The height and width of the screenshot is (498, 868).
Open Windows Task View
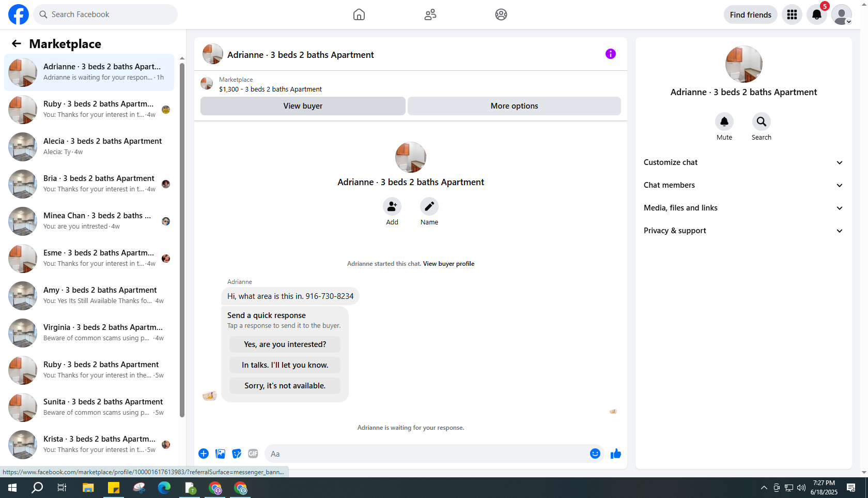62,488
